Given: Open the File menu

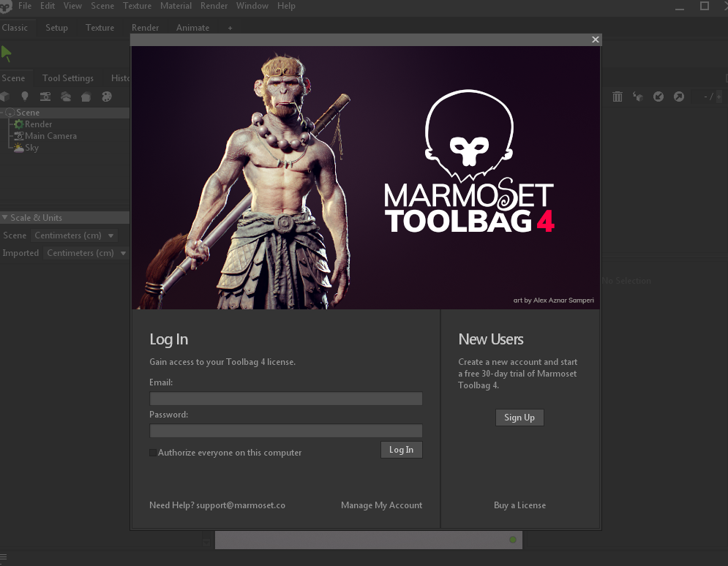Looking at the screenshot, I should [x=25, y=6].
